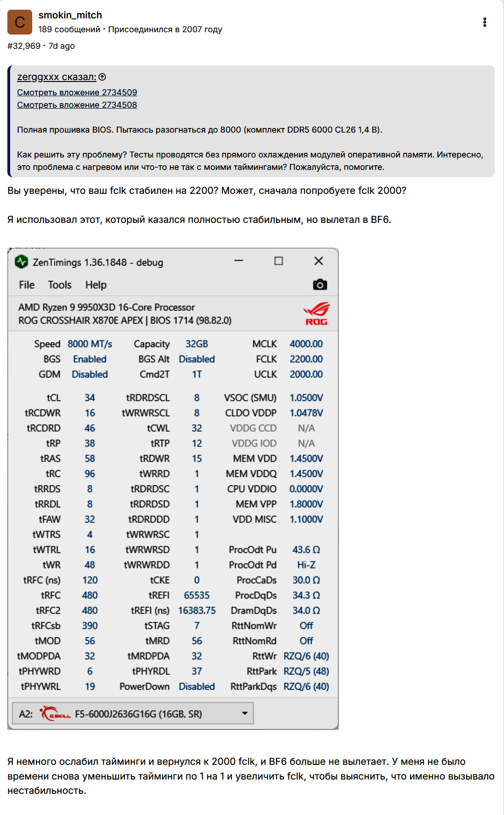Click the tREFI (ns) value 16383.75
Screen dimensions: 504x815
[x=197, y=611]
